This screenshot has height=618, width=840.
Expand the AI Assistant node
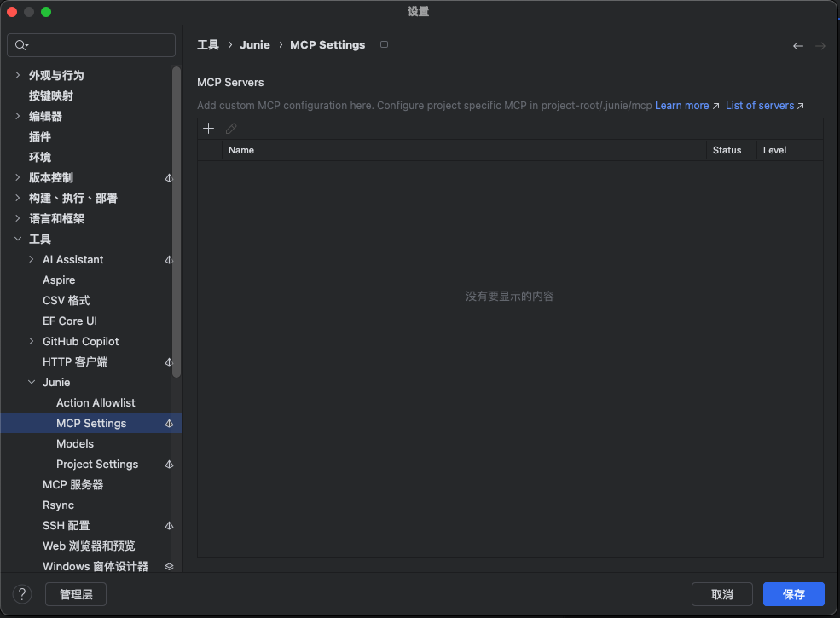pos(31,259)
